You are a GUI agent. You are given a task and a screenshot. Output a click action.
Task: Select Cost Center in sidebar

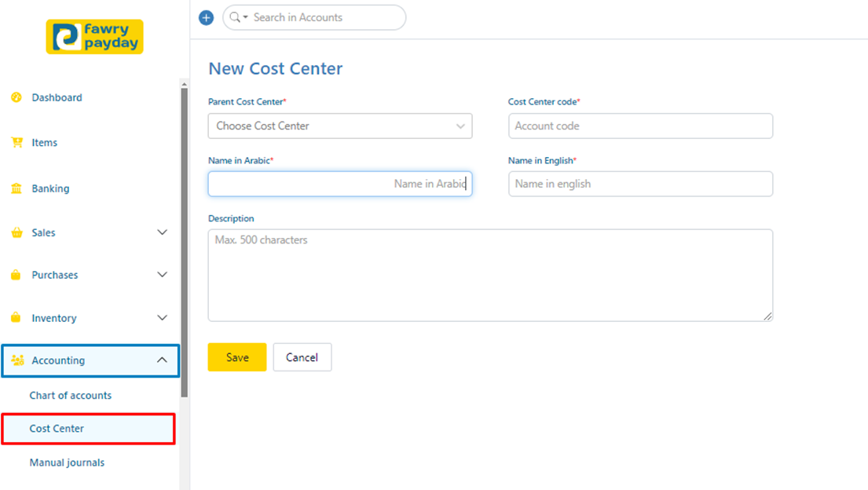click(57, 429)
